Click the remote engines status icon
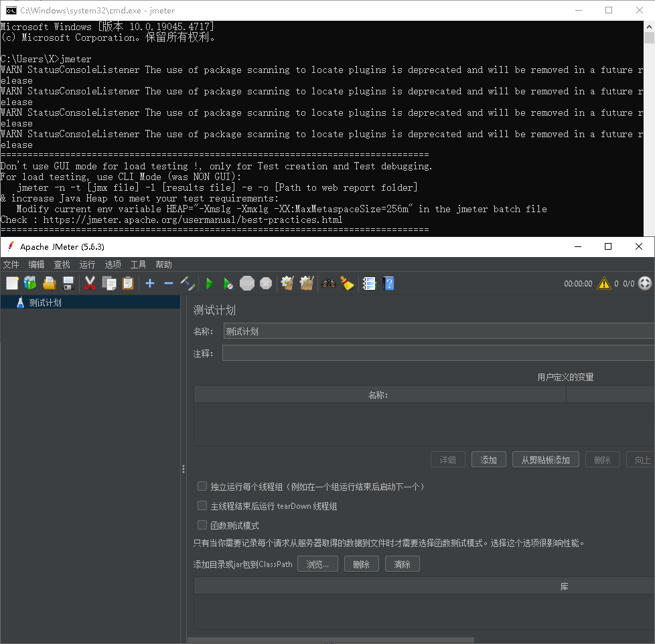Screen dimensions: 655x644 pyautogui.click(x=645, y=283)
